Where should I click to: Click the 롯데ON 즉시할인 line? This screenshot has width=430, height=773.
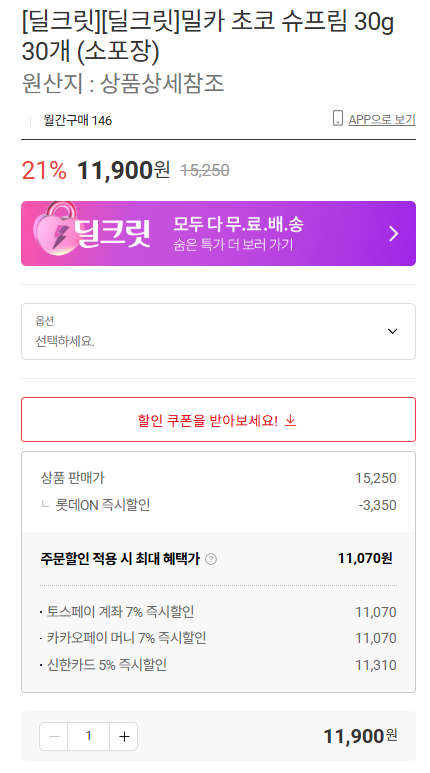click(x=218, y=505)
